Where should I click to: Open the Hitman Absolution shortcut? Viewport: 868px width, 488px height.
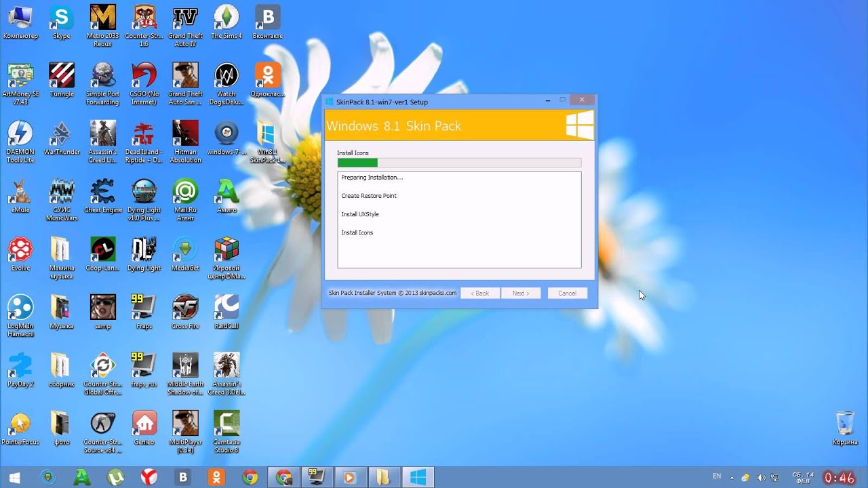pos(185,142)
